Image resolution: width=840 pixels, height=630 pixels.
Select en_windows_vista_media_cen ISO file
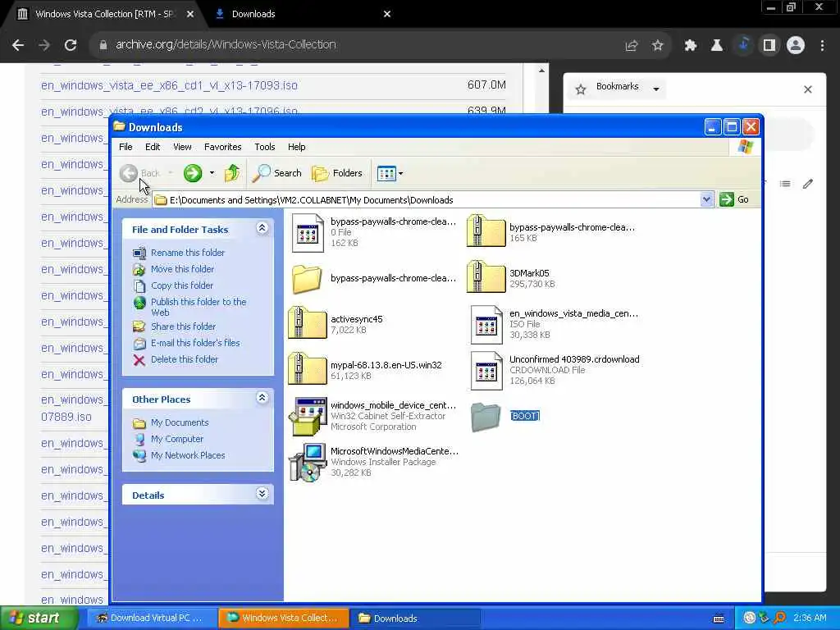pyautogui.click(x=486, y=325)
